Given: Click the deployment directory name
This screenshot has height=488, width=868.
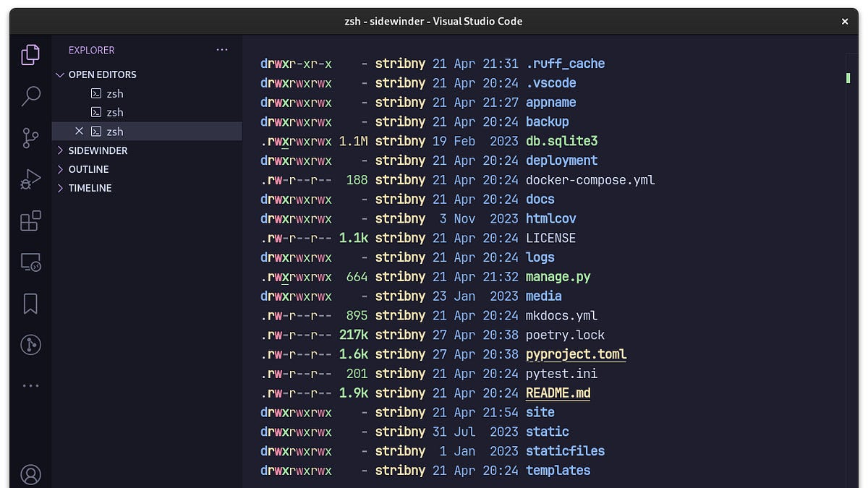Looking at the screenshot, I should (x=561, y=160).
